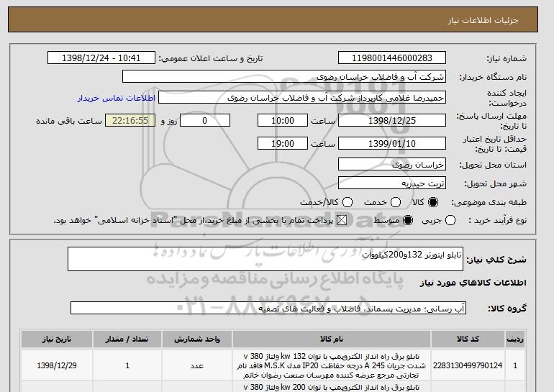Click the delivery city field تربت حیدریه
Image resolution: width=554 pixels, height=392 pixels.
pos(392,183)
